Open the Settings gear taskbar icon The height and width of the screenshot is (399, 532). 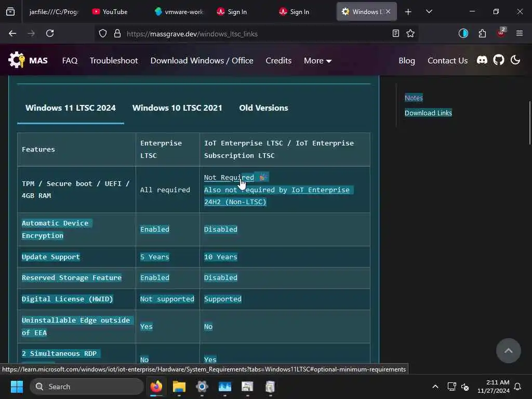point(202,387)
